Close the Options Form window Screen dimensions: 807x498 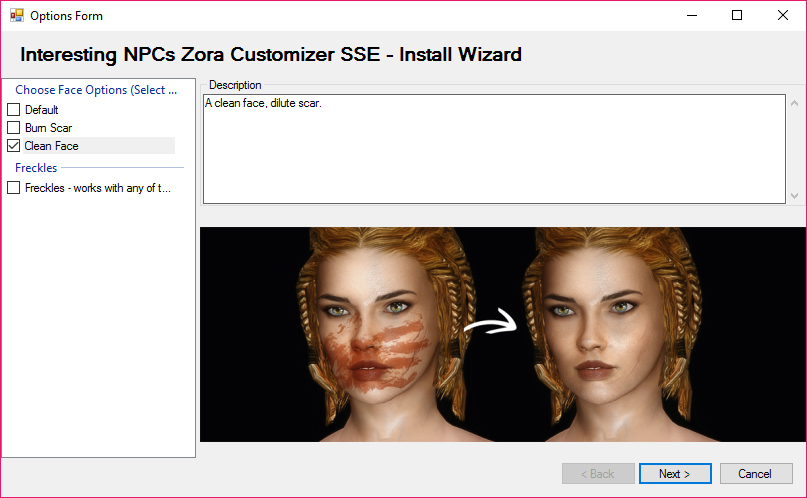click(x=783, y=15)
